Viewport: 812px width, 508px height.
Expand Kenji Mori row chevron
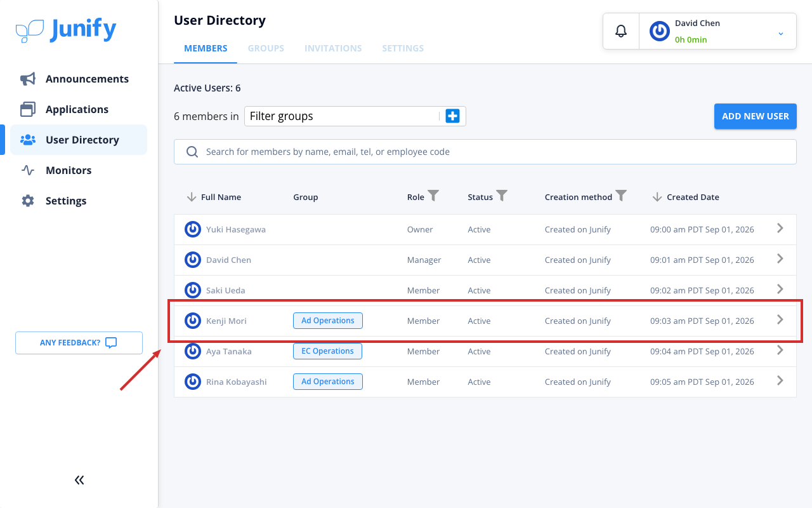(780, 319)
